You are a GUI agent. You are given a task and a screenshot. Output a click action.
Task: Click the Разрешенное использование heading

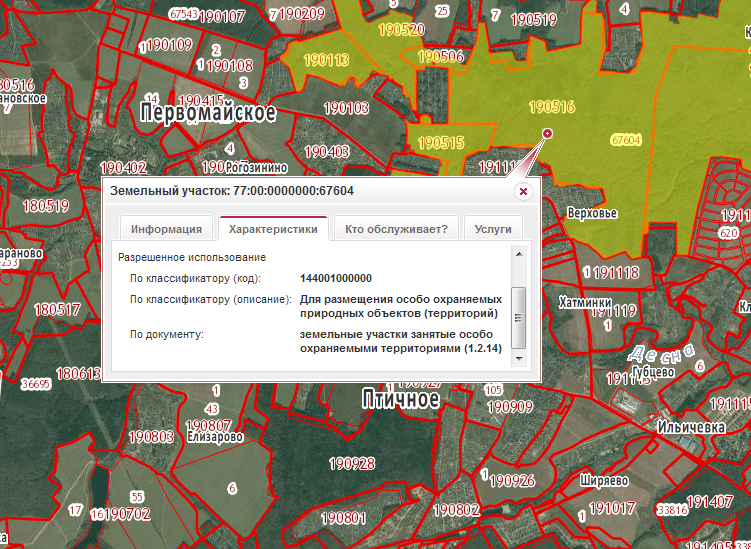192,257
